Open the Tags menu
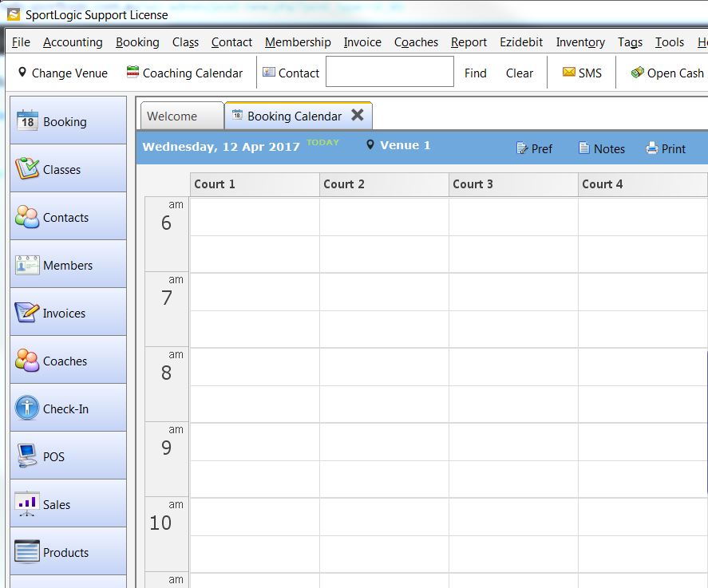 click(630, 42)
